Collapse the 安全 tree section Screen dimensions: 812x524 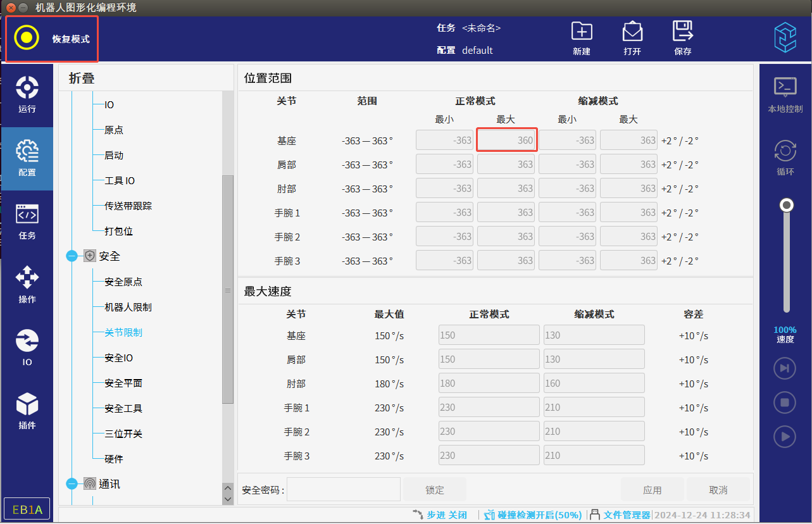pyautogui.click(x=72, y=256)
